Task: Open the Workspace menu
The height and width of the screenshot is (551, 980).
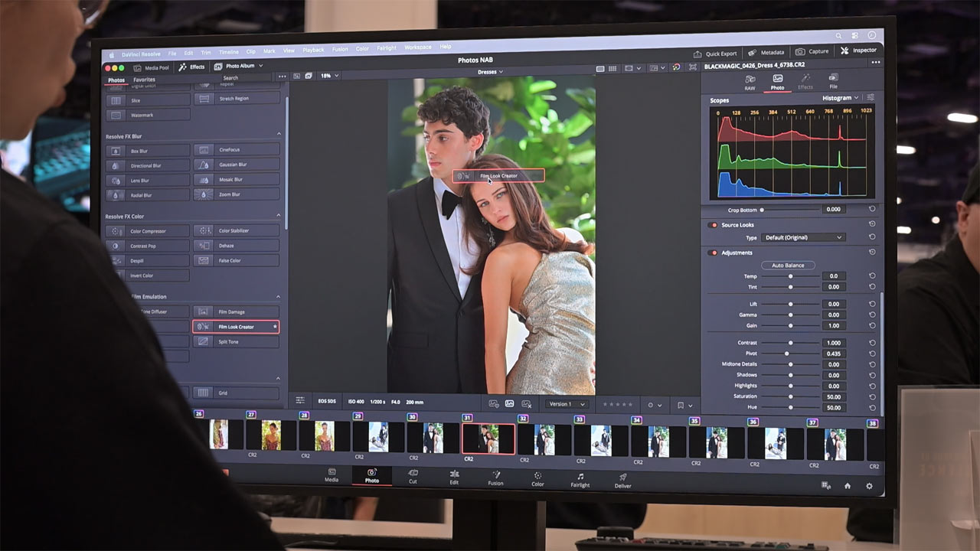Action: coord(418,47)
